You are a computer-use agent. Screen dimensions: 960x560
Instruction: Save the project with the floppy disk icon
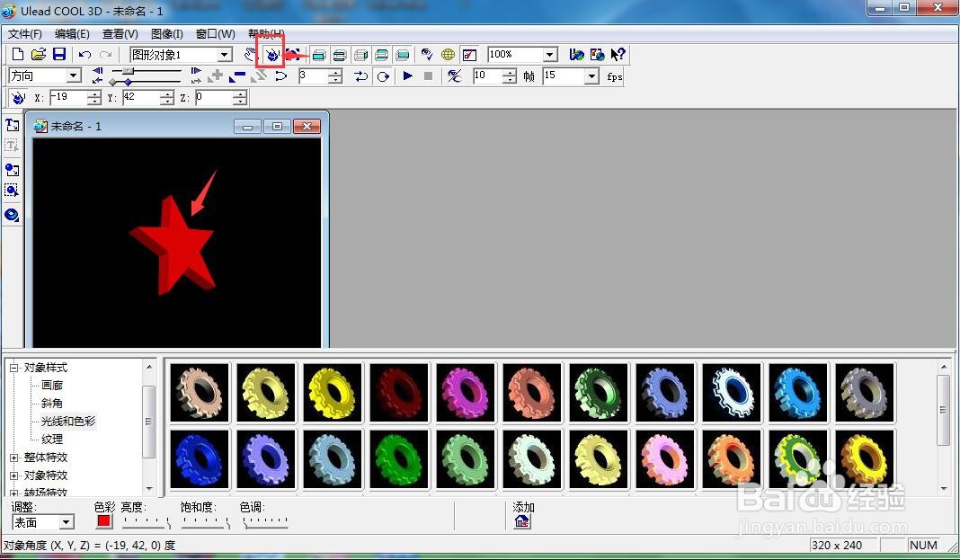[58, 55]
